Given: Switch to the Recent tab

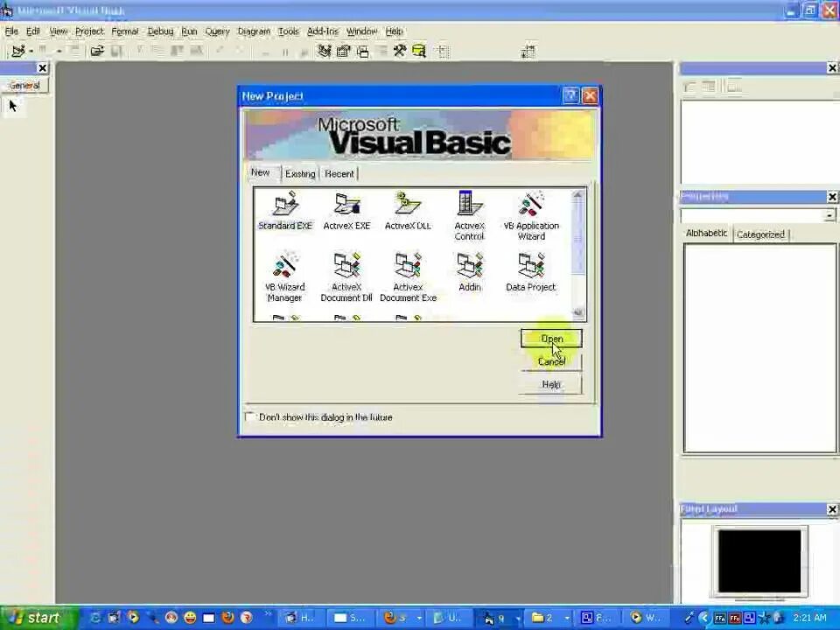Looking at the screenshot, I should tap(339, 173).
